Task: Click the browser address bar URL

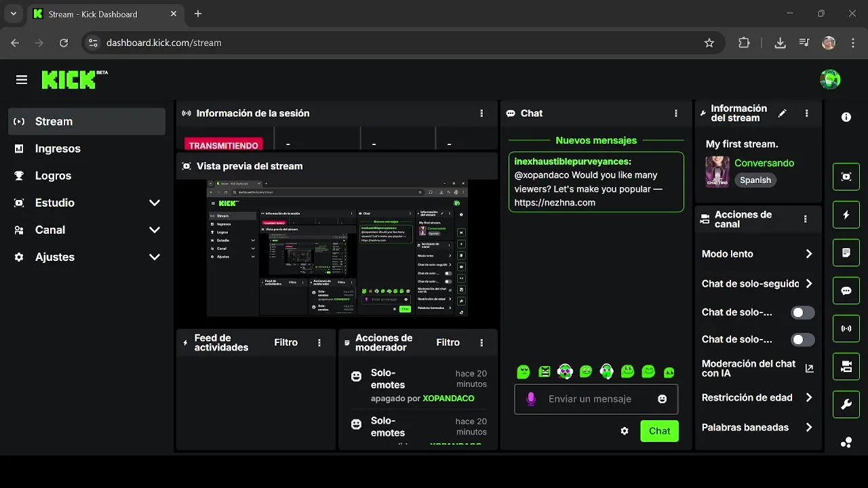Action: click(164, 43)
